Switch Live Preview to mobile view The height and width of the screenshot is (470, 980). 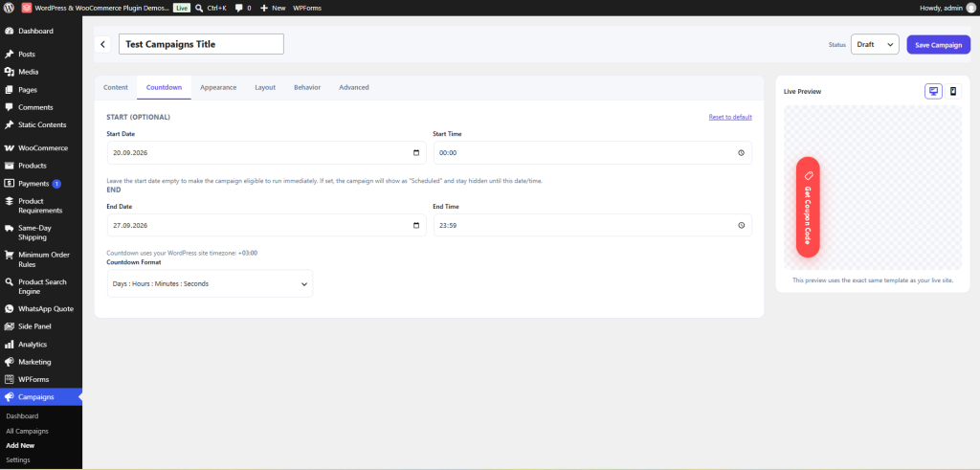(x=952, y=91)
